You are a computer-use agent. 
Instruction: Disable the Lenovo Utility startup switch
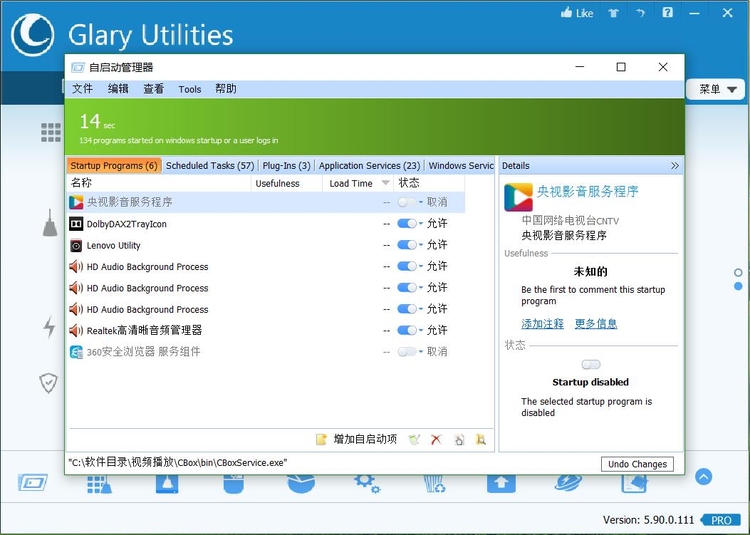(407, 245)
